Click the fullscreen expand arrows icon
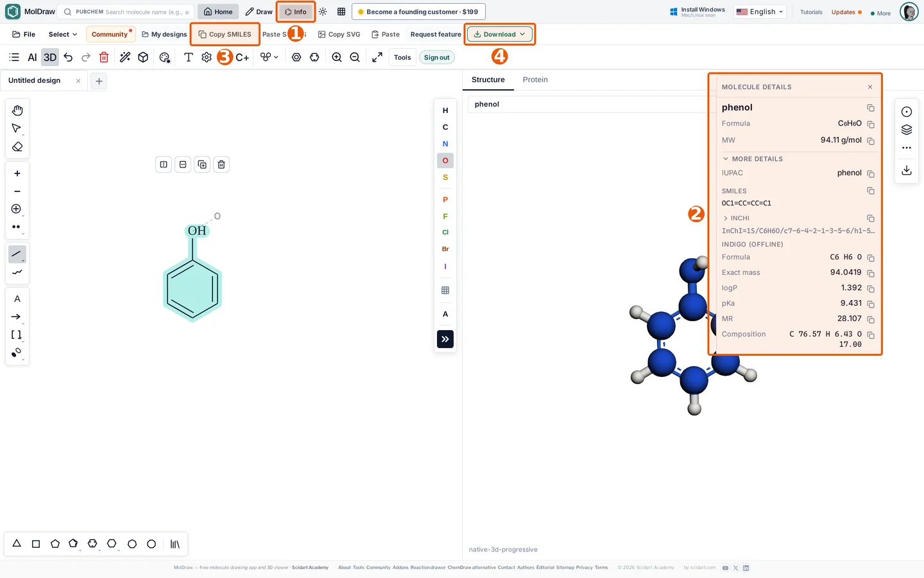 tap(377, 57)
